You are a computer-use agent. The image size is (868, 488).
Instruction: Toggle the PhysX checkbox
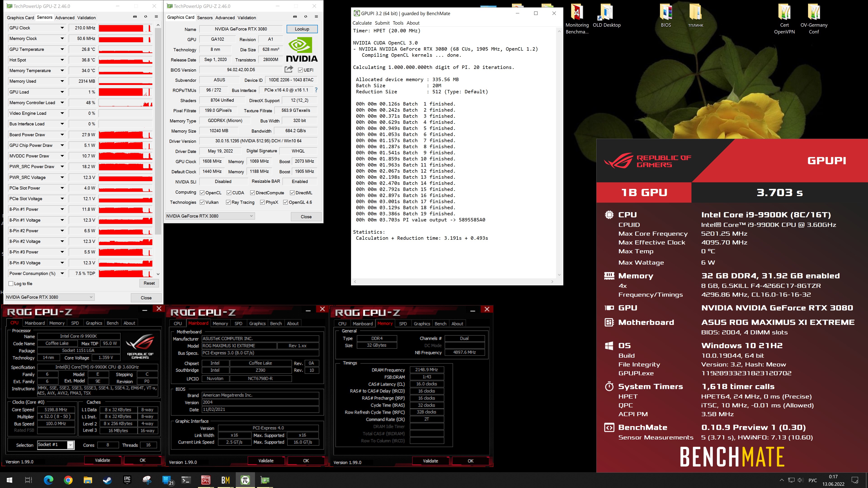[262, 202]
